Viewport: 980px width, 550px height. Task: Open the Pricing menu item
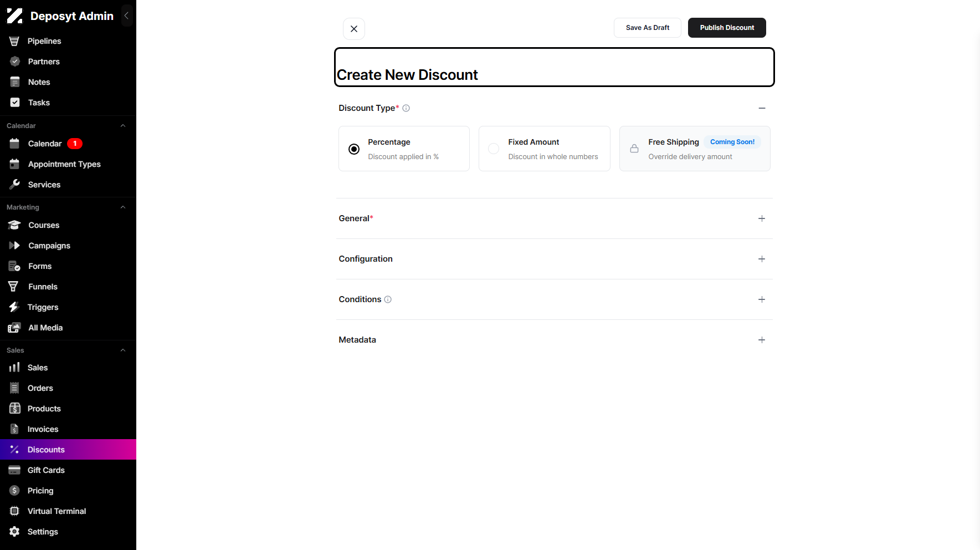pos(68,491)
